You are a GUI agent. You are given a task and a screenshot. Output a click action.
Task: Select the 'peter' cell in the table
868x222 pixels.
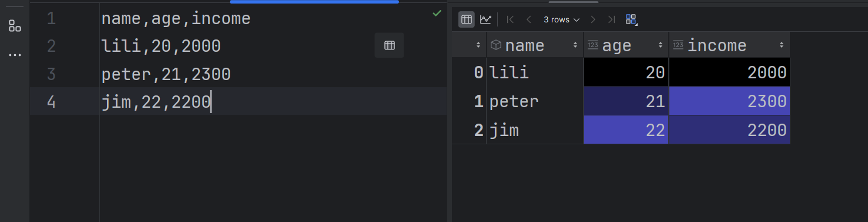[x=535, y=101]
